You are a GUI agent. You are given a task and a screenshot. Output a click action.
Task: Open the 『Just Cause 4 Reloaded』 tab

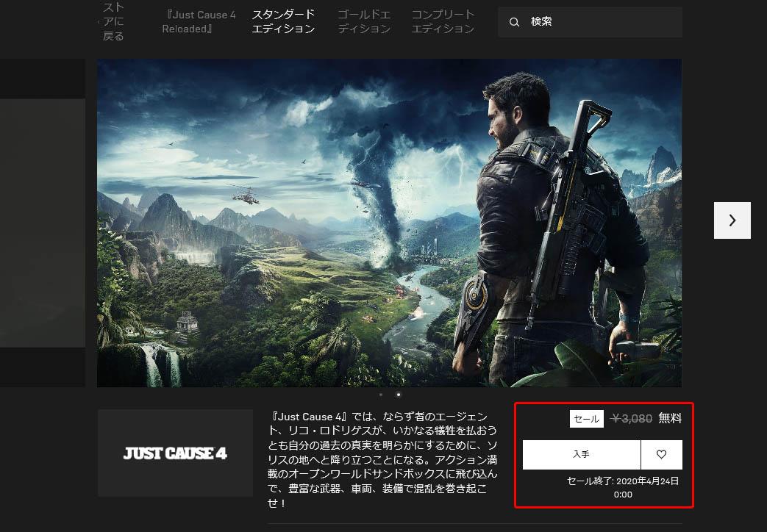tap(199, 21)
